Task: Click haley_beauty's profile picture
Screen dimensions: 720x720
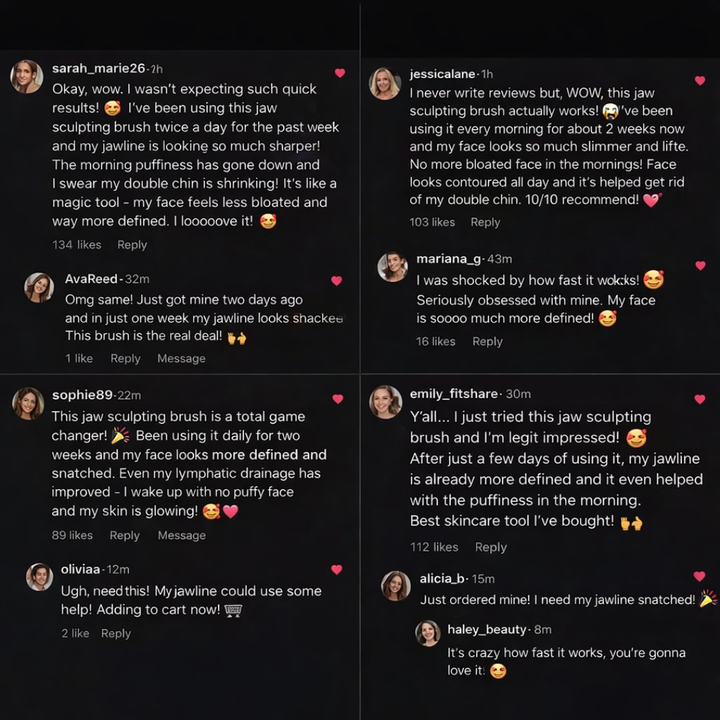Action: coord(428,633)
